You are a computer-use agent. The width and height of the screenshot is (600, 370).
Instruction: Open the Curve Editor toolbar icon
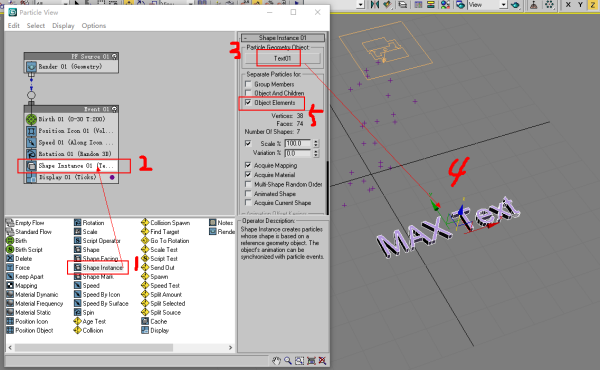click(418, 5)
